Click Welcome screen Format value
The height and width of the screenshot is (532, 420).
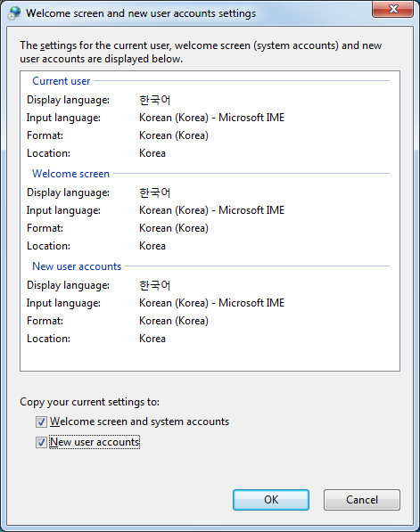174,228
